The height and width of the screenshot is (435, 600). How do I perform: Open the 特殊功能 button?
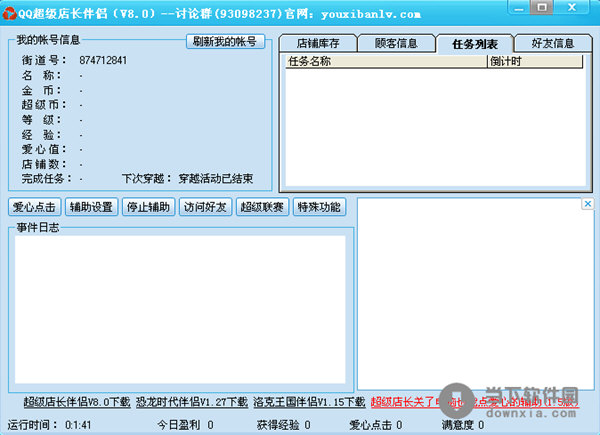[x=320, y=207]
